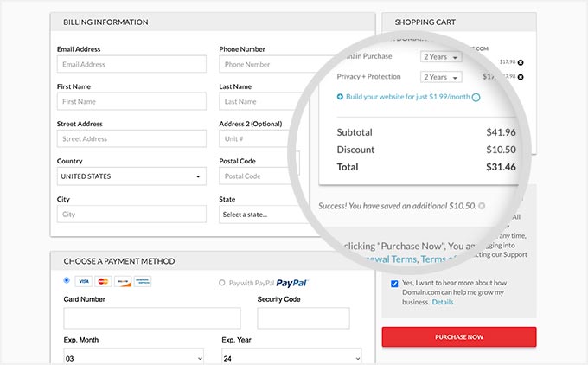
Task: Open the Exp. Month dropdown
Action: (131, 356)
